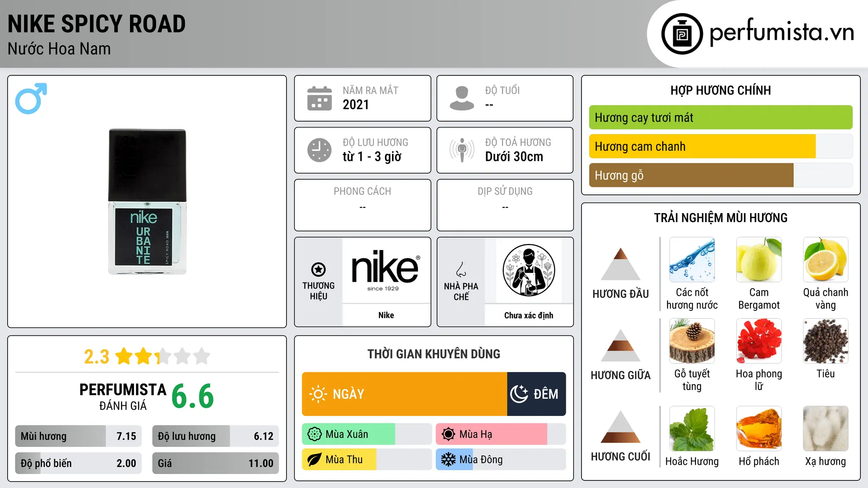The image size is (868, 488).
Task: Click the Độ lưu hương 6.12 score bar
Action: 215,436
